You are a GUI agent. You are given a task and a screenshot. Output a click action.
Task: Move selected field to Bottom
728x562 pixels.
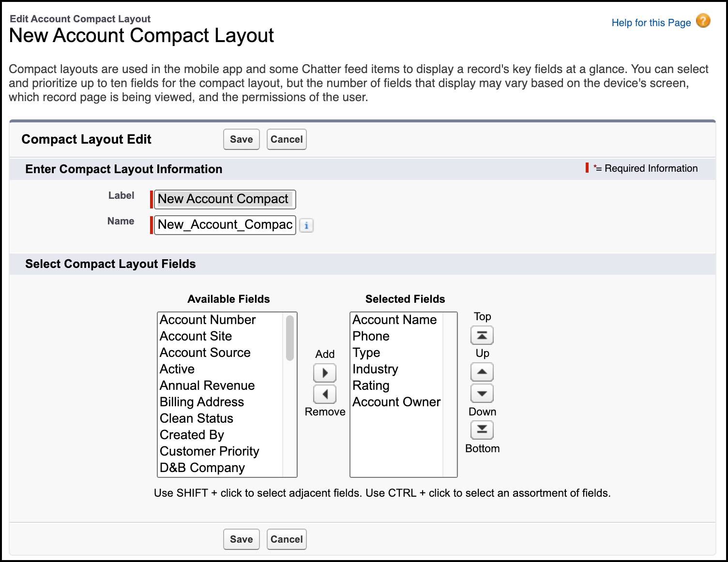click(x=482, y=430)
